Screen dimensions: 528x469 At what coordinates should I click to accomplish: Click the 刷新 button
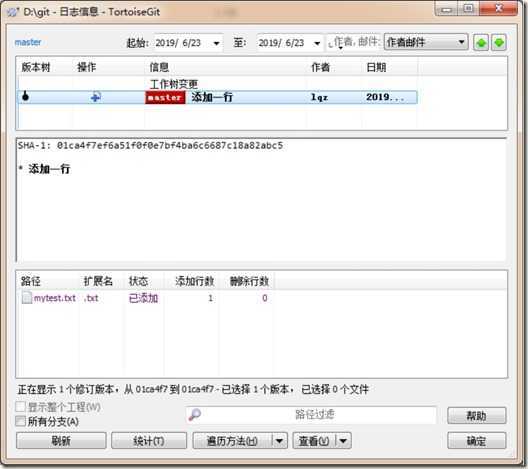[x=61, y=441]
